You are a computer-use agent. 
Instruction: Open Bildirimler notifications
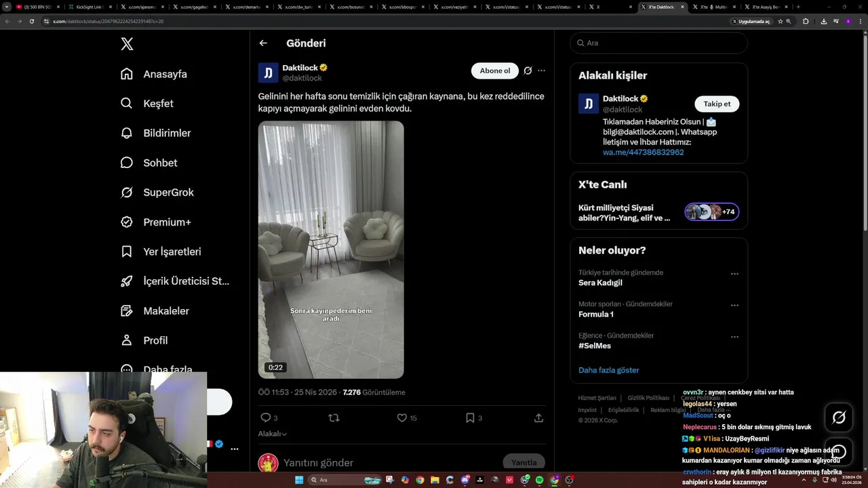point(155,133)
